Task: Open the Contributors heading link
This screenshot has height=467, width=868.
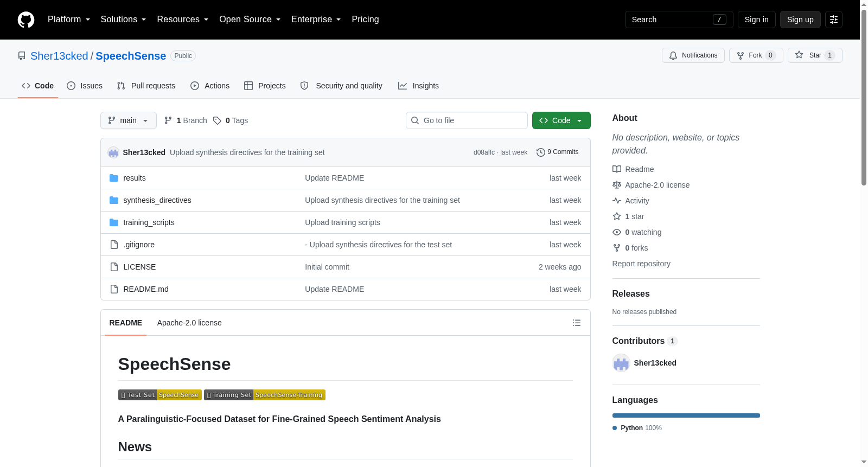Action: (644, 341)
